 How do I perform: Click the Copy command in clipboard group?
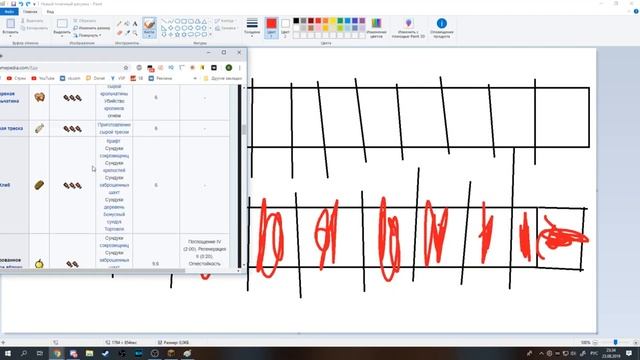click(x=34, y=28)
